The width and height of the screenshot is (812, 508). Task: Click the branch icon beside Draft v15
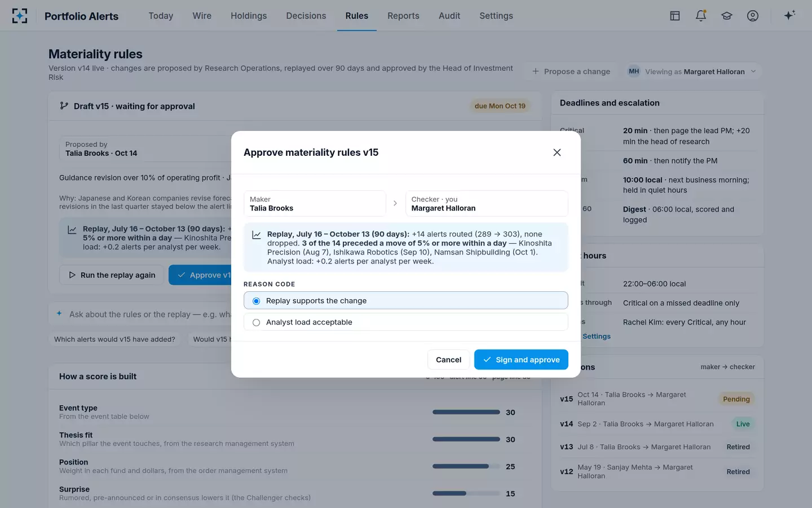click(x=64, y=106)
